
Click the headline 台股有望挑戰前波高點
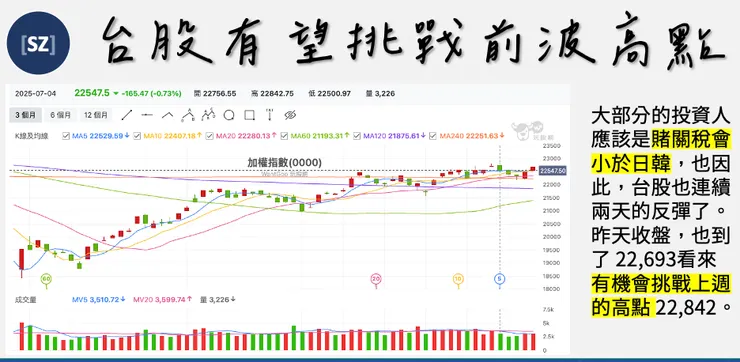(x=413, y=42)
